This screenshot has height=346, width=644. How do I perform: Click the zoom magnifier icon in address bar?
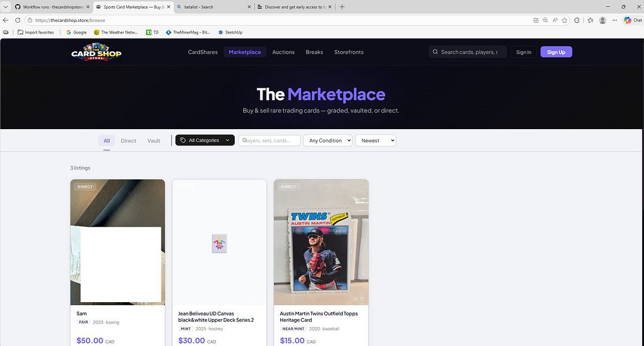[x=545, y=20]
